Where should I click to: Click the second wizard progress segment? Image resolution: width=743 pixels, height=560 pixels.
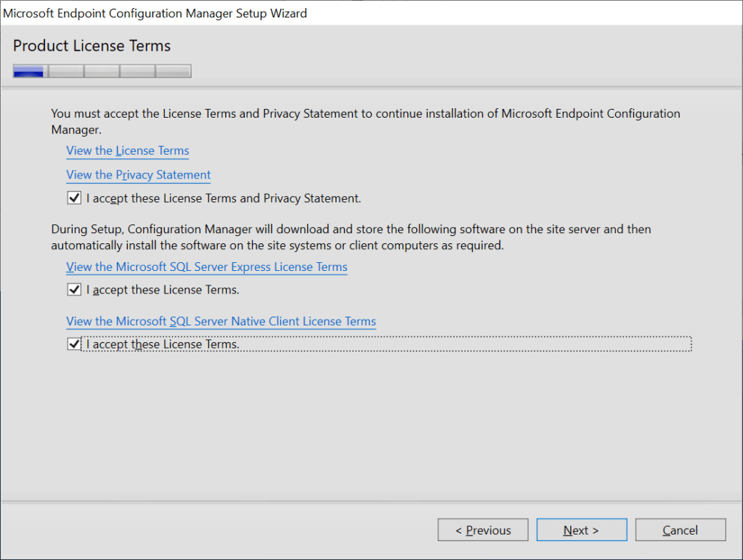click(x=65, y=71)
